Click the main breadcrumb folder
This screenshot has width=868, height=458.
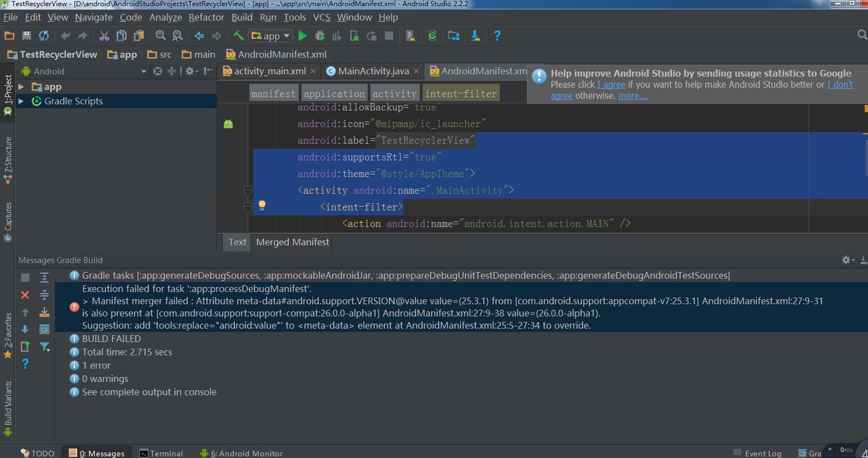198,54
